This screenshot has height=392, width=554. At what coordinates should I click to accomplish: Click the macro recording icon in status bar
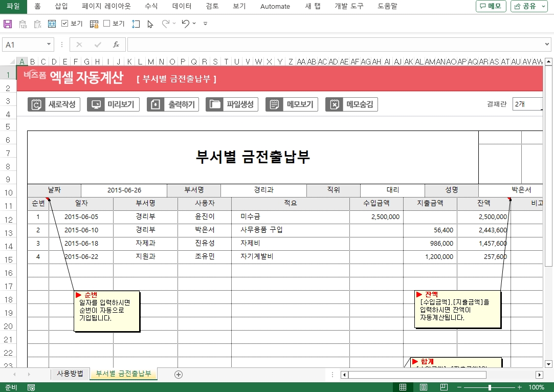[x=31, y=387]
